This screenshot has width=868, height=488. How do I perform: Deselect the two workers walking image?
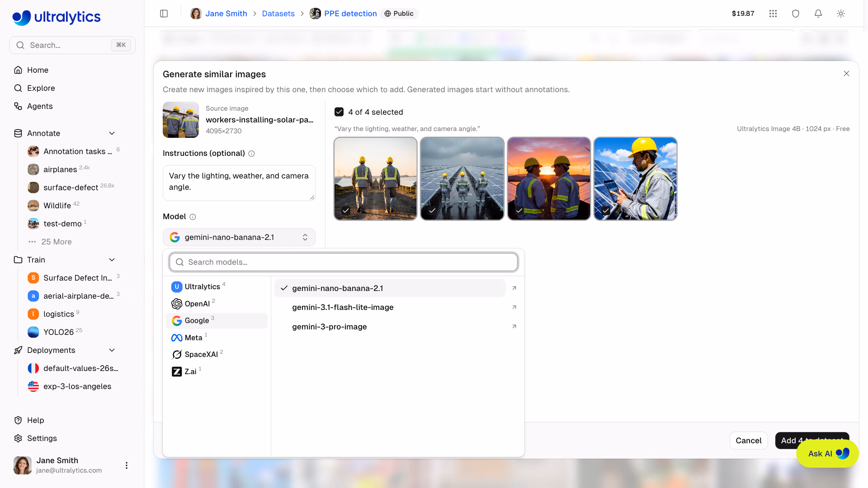pos(375,179)
